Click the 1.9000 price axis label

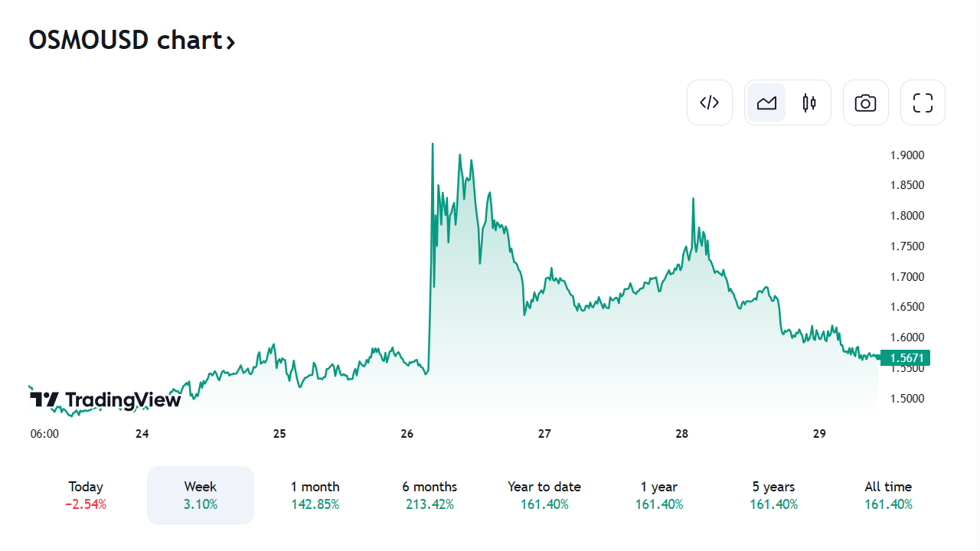[x=907, y=155]
